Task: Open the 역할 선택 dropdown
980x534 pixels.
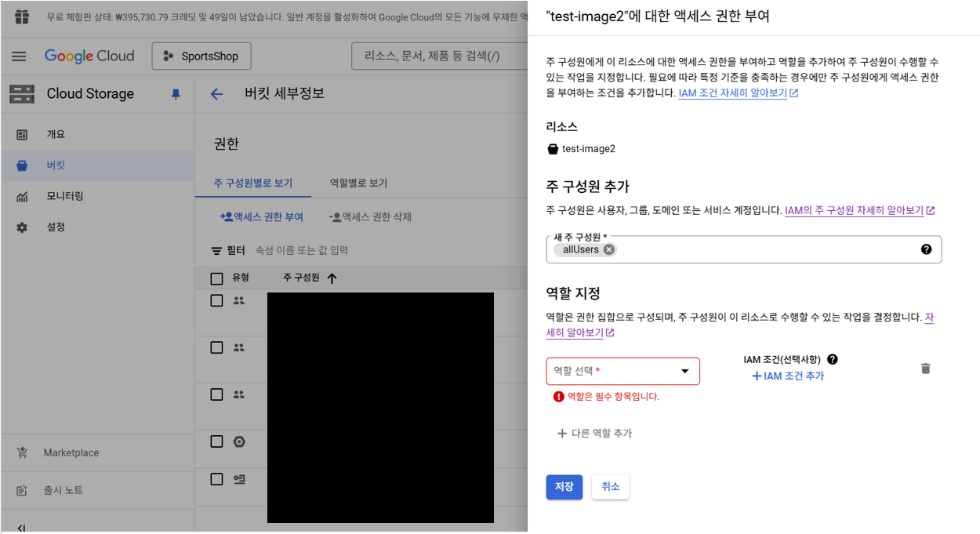Action: click(x=622, y=371)
